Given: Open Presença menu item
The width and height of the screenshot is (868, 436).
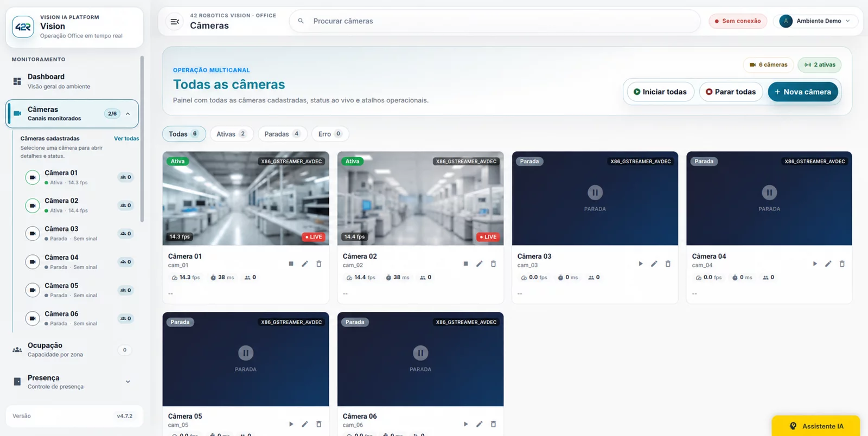Looking at the screenshot, I should coord(72,382).
